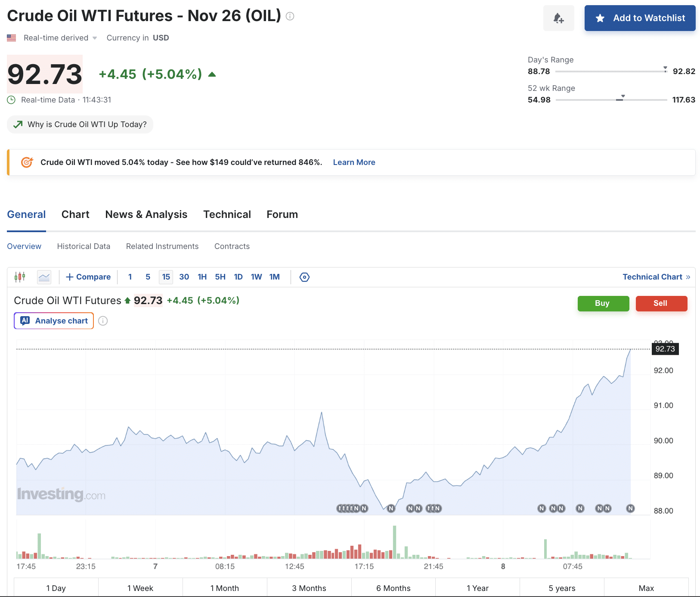
Task: Click the news marker at the chart's lowest point
Action: pyautogui.click(x=391, y=508)
